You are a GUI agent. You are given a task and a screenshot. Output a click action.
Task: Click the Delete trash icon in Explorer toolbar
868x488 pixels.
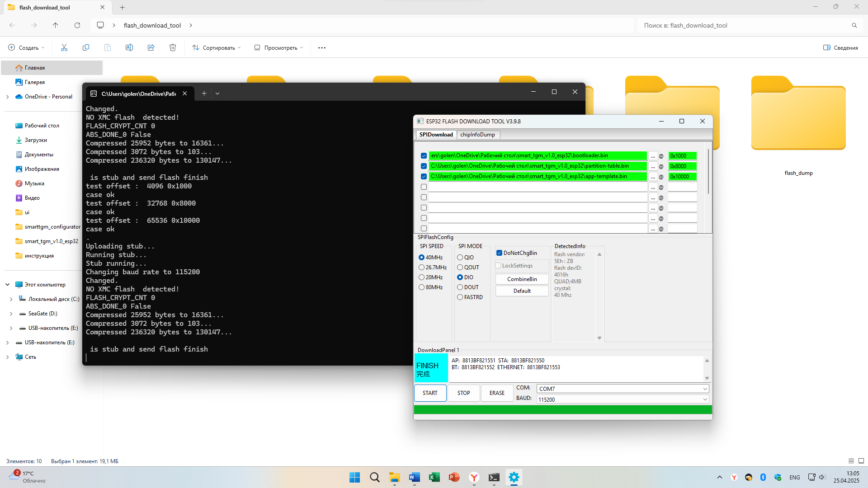coord(173,47)
